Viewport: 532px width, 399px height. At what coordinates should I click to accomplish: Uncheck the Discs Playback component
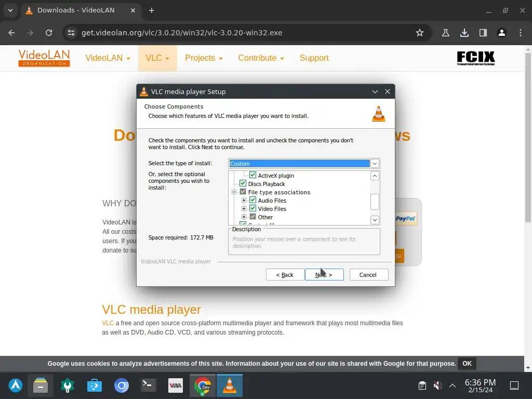pos(243,183)
